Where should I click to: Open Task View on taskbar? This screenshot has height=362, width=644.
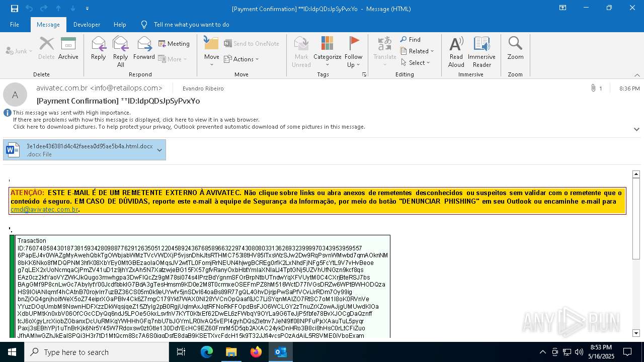pos(181,352)
